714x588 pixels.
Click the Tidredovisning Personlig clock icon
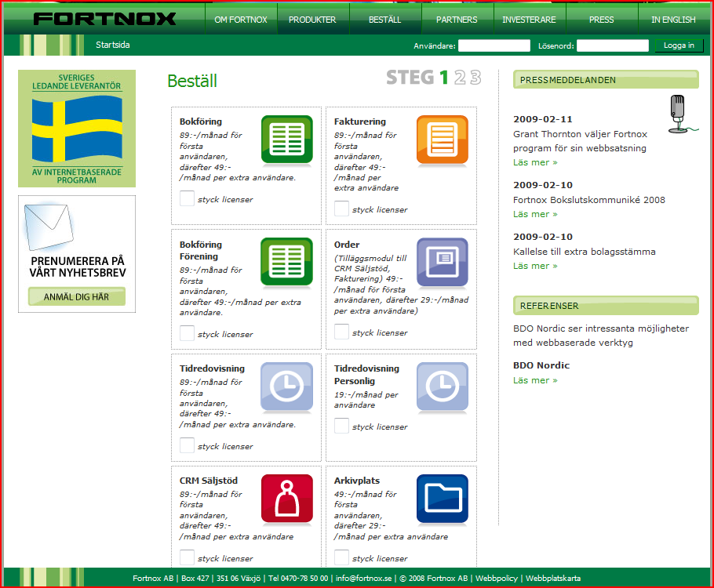point(443,387)
